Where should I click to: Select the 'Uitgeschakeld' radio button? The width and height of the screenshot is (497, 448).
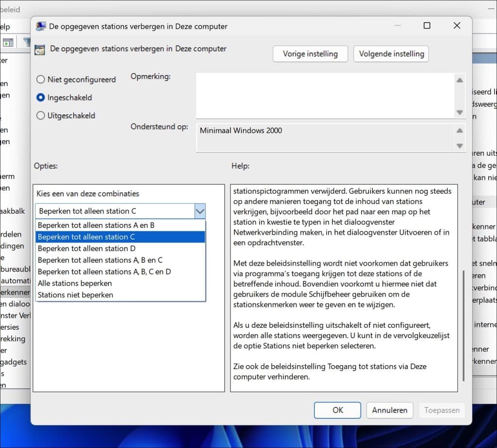[41, 115]
